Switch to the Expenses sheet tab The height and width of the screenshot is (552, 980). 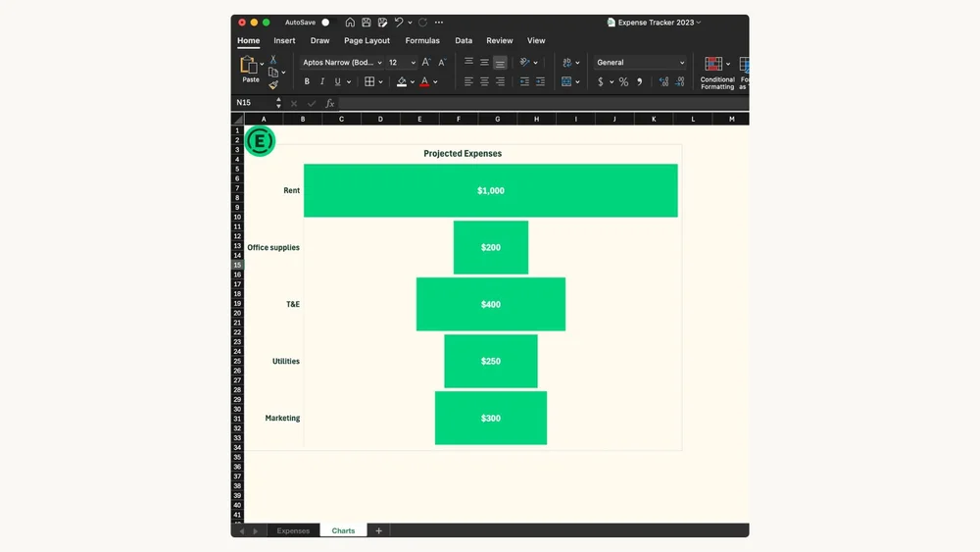(293, 530)
